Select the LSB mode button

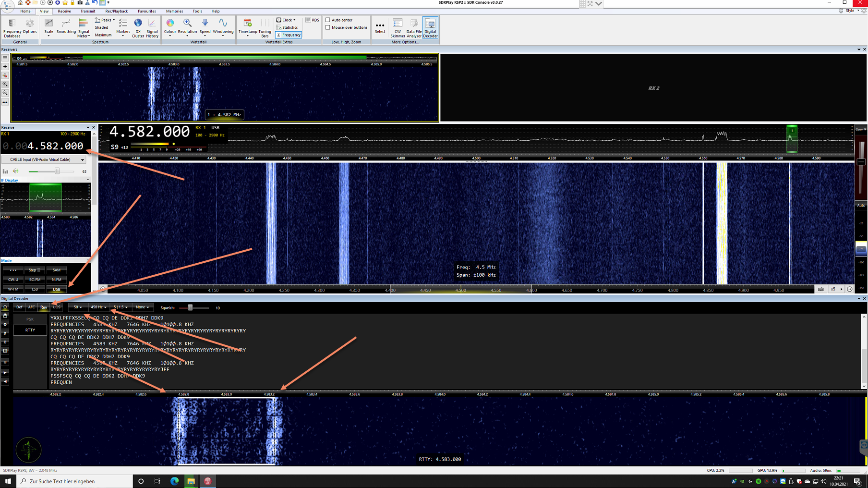pos(35,289)
